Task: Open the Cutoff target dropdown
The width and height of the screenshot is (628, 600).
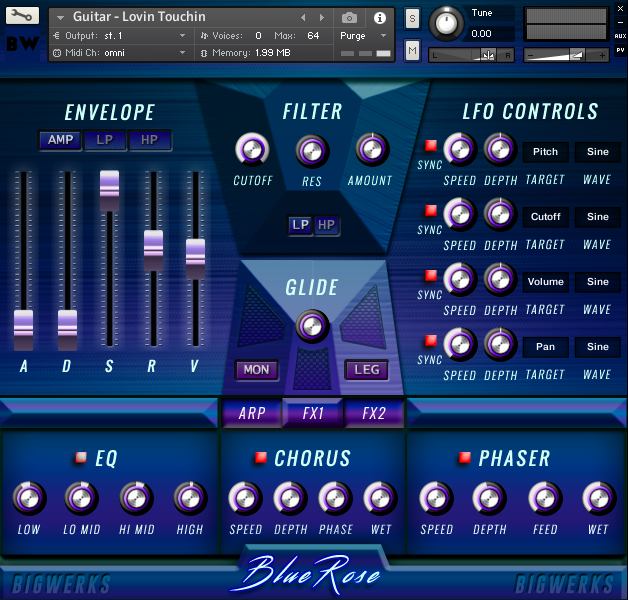Action: [x=545, y=217]
